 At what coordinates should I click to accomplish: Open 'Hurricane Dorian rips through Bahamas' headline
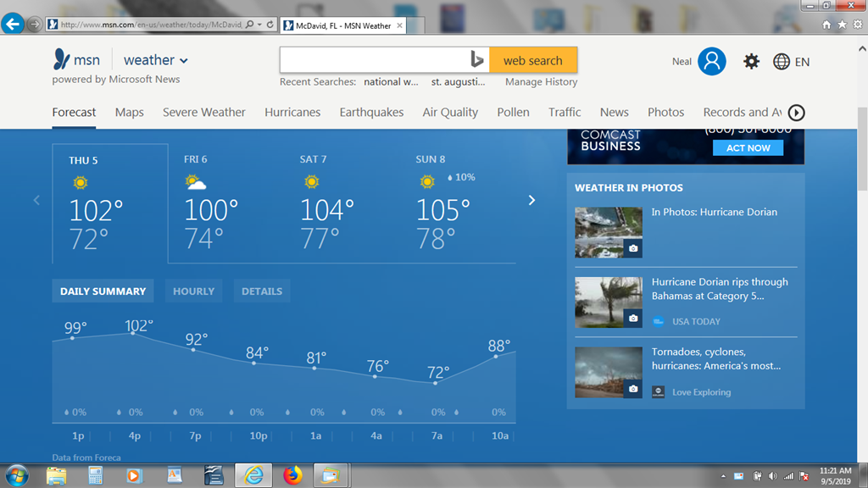pos(720,289)
